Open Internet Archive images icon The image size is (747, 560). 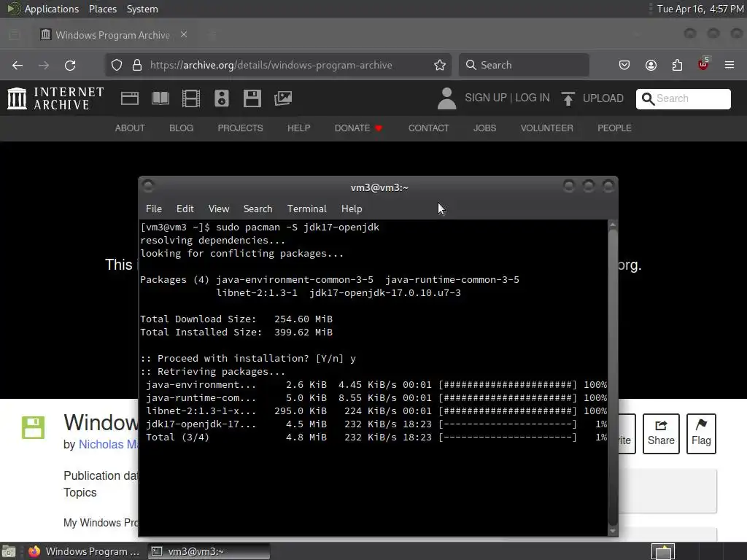click(x=283, y=98)
